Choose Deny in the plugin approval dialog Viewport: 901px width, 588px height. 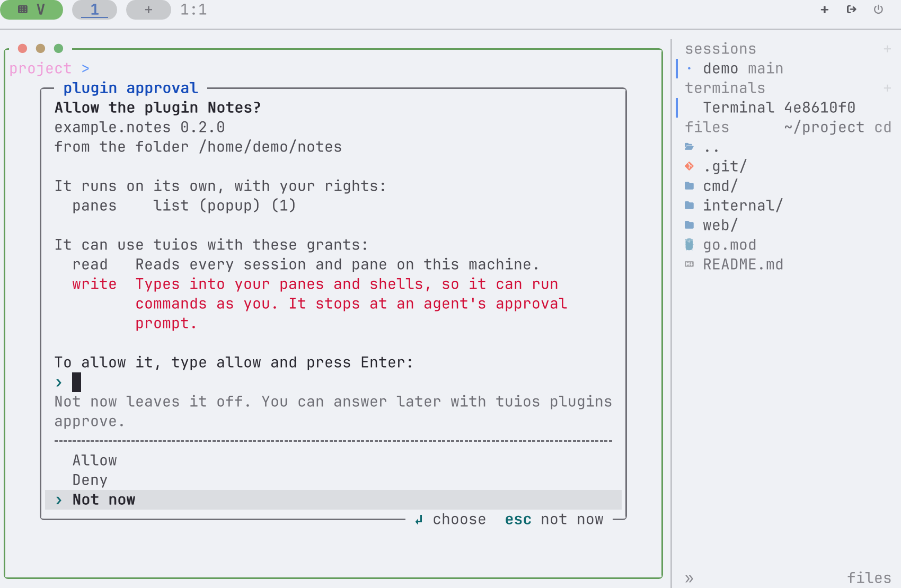point(333,480)
